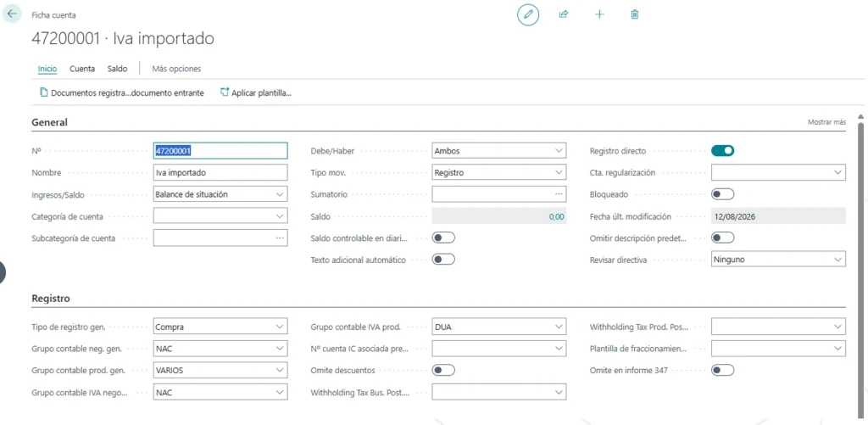Open Tipo de registro gen. dropdown

coord(280,327)
